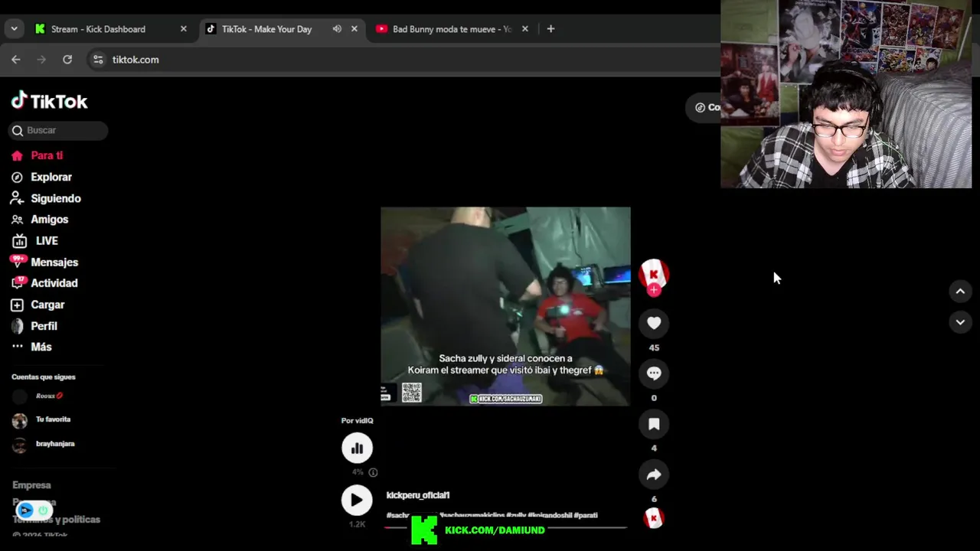
Task: Toggle the vidIQ green power button
Action: [43, 510]
